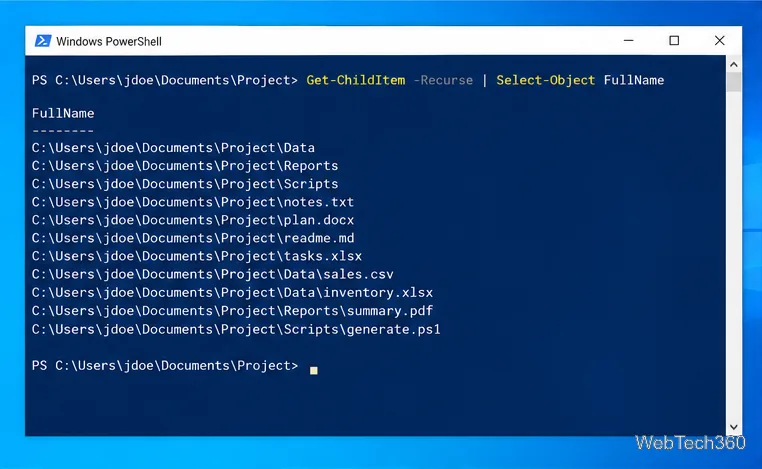The image size is (762, 469).
Task: Click the Windows PowerShell title text
Action: (109, 41)
